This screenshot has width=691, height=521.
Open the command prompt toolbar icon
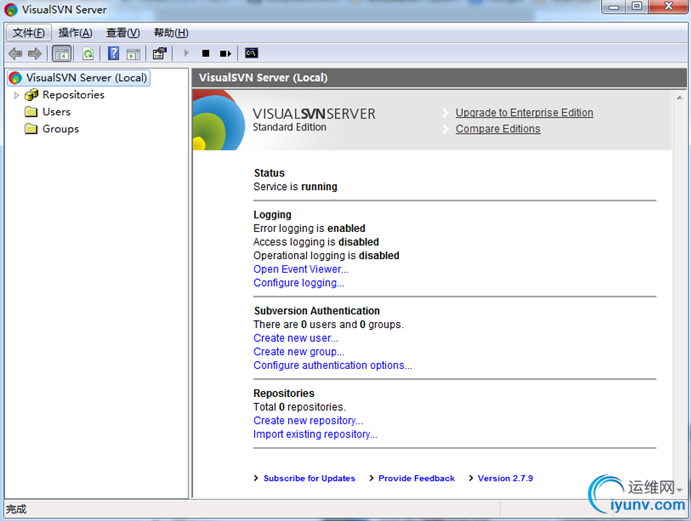(251, 53)
